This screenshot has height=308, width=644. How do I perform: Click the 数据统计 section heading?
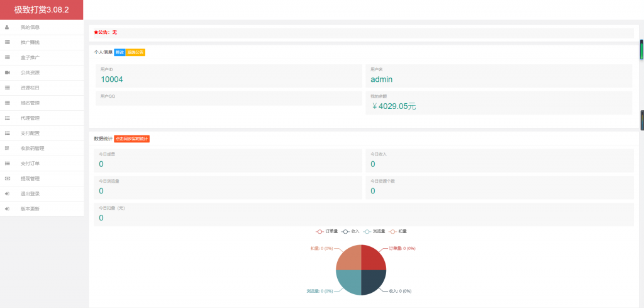pyautogui.click(x=103, y=139)
